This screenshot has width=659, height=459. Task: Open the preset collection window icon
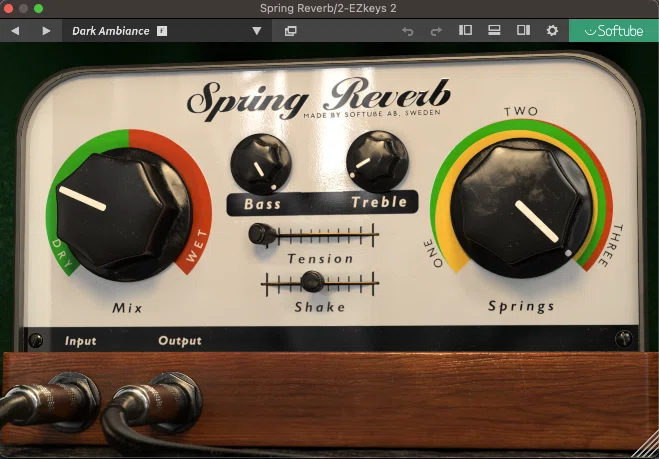[x=290, y=31]
